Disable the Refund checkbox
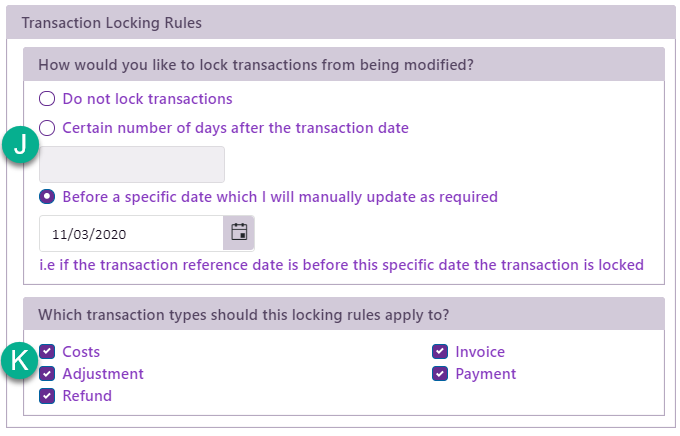The height and width of the screenshot is (436, 680). tap(47, 396)
